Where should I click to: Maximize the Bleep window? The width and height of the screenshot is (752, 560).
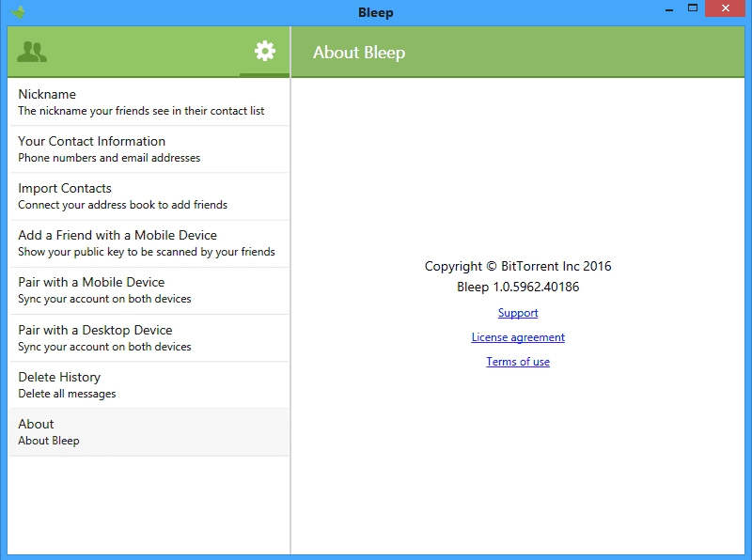pos(693,8)
